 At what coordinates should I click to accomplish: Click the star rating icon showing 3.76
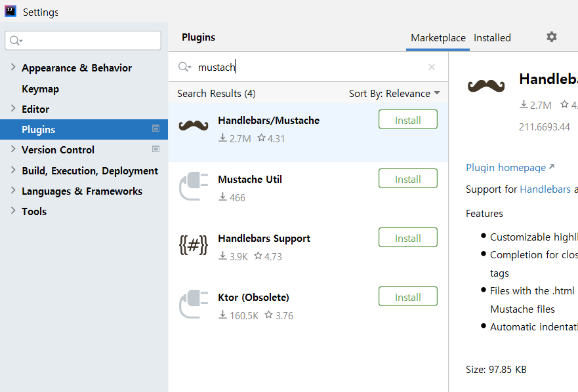coord(269,315)
